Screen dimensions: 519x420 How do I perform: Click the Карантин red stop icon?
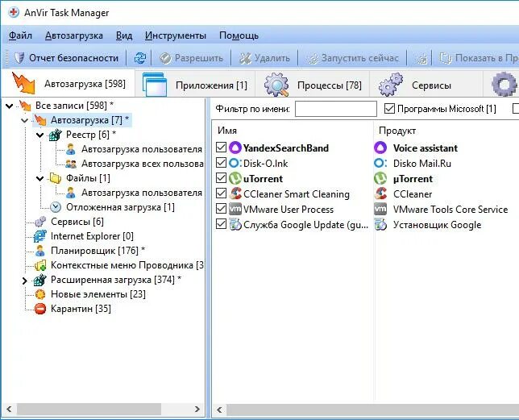pos(40,309)
